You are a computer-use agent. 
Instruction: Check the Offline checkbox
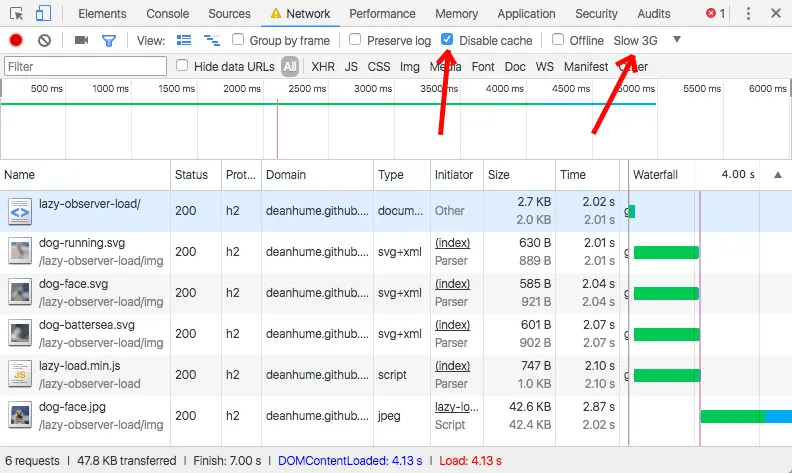point(558,39)
